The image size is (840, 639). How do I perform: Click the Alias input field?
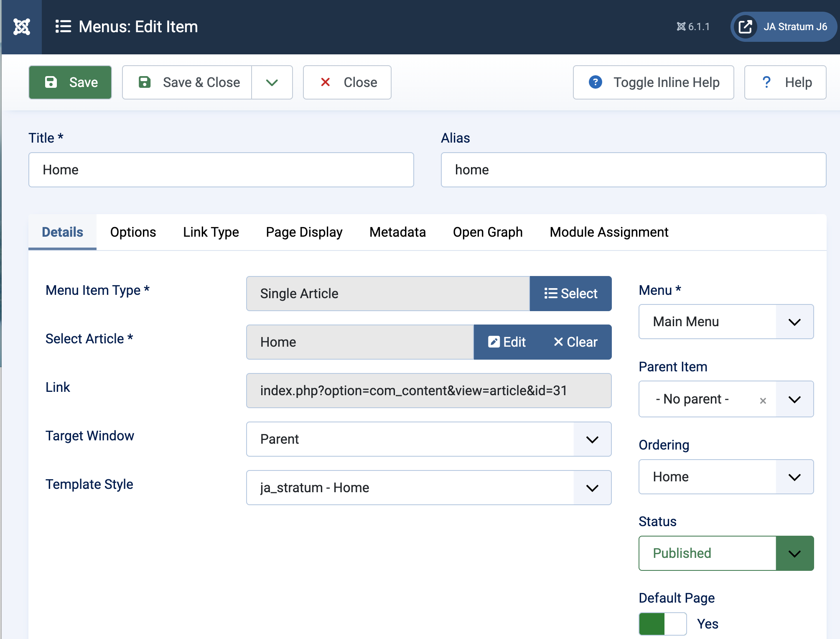coord(634,170)
